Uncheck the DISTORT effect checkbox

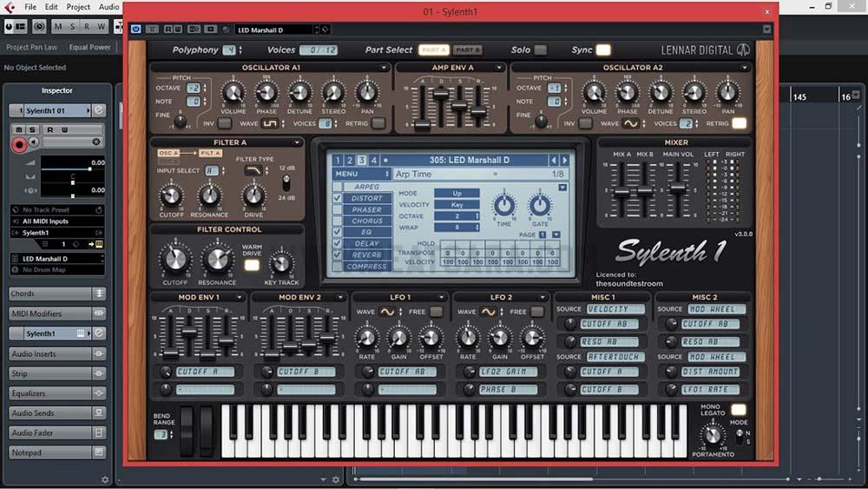[338, 198]
